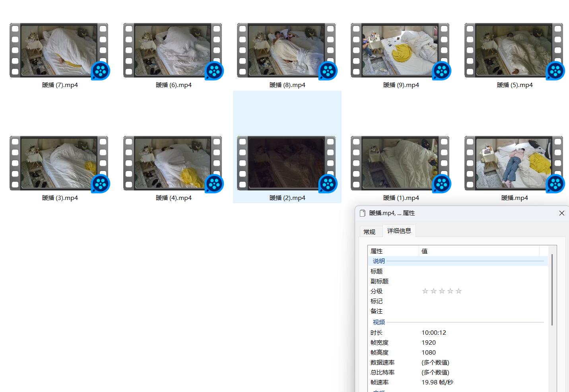The width and height of the screenshot is (569, 392).
Task: Click the 暖播 (8).mp4 video file icon
Action: point(286,50)
